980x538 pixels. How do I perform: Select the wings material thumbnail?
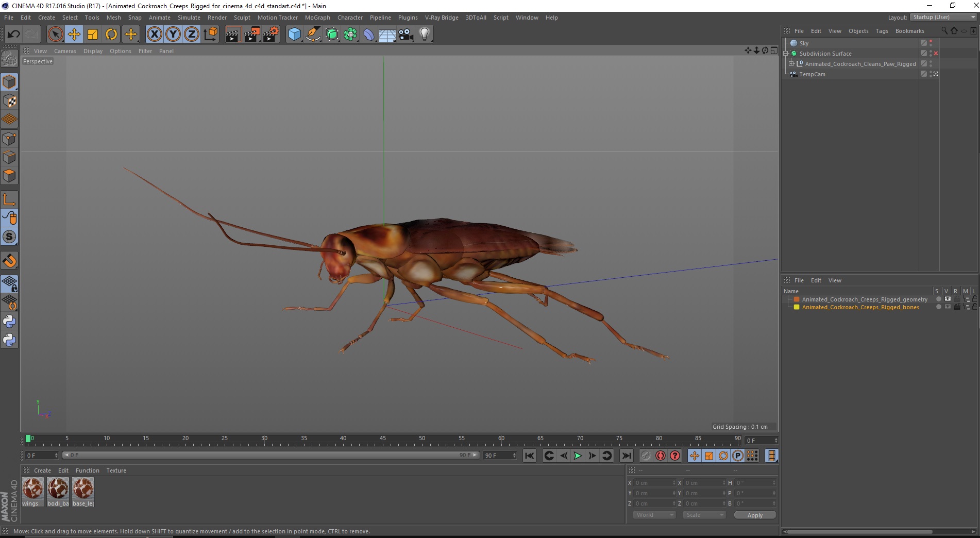click(32, 492)
